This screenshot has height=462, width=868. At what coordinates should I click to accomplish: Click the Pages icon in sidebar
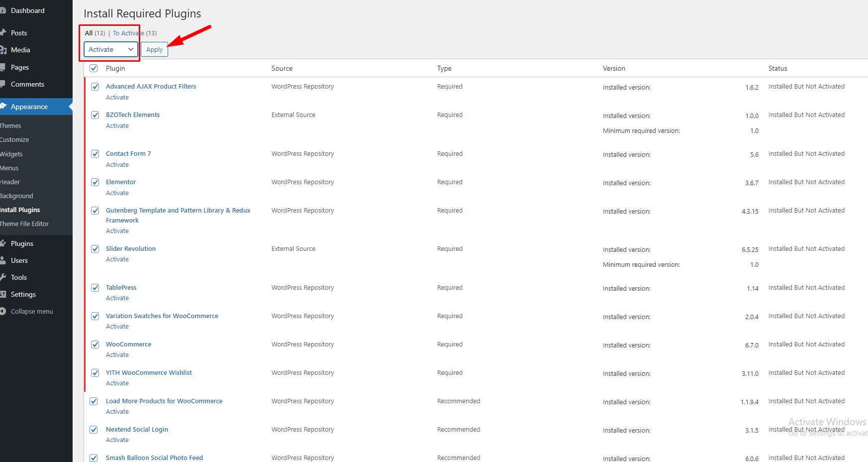2,67
